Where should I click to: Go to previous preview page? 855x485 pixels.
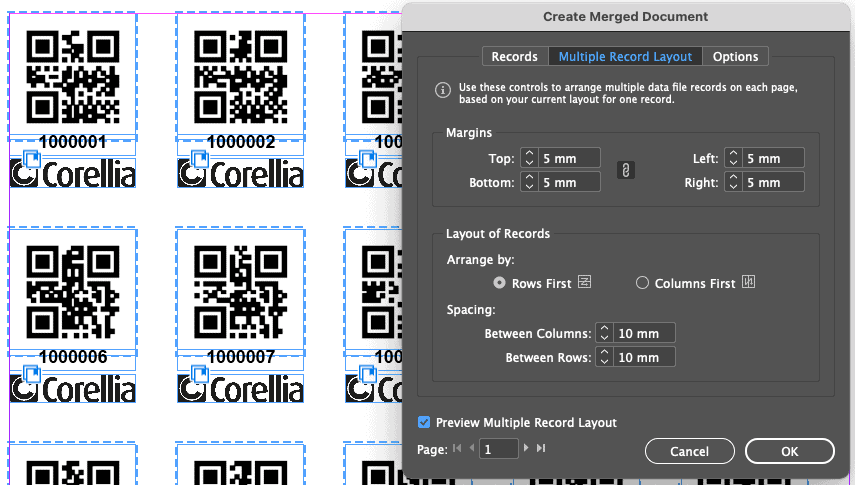point(472,448)
